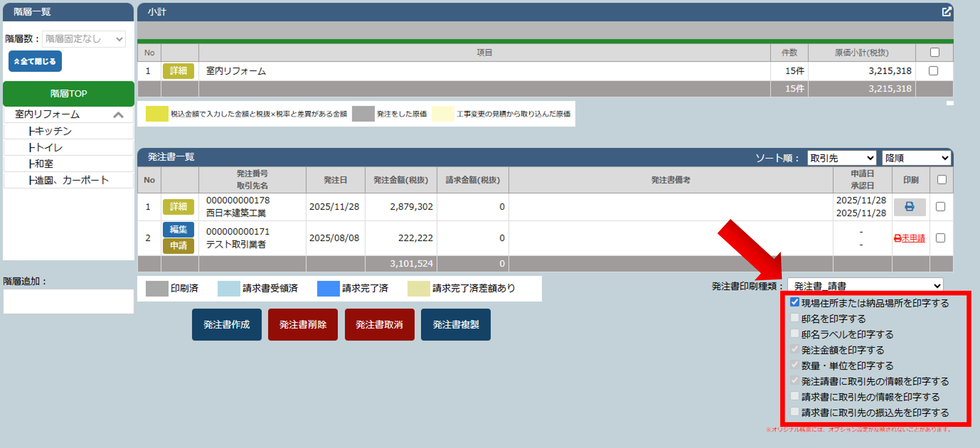Click 編集 button for テスト取引業者 order
This screenshot has height=448, width=980.
(x=178, y=229)
